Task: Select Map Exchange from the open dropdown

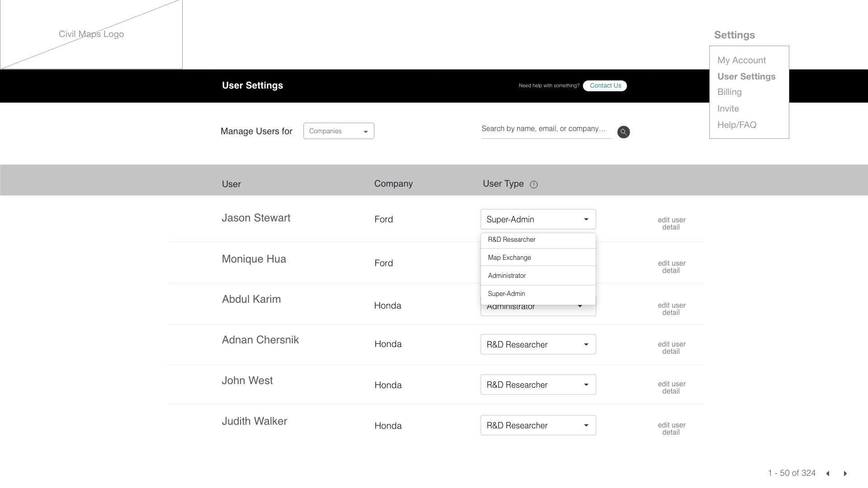Action: [x=509, y=258]
